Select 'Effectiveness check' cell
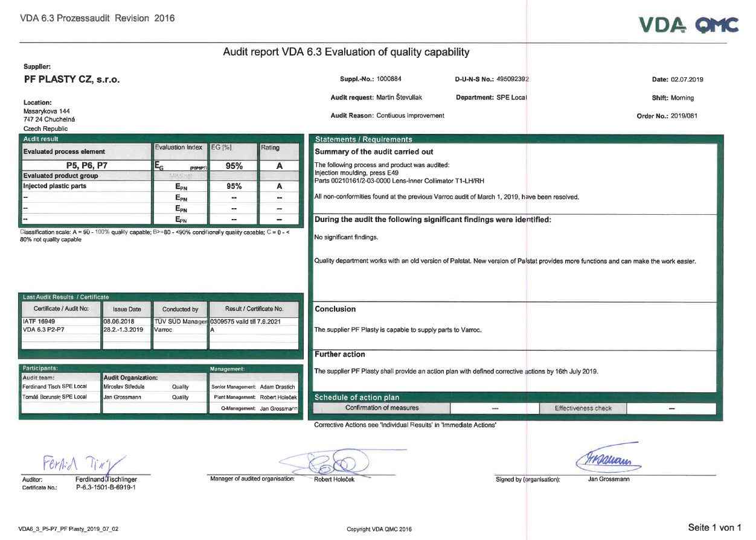 coord(583,408)
